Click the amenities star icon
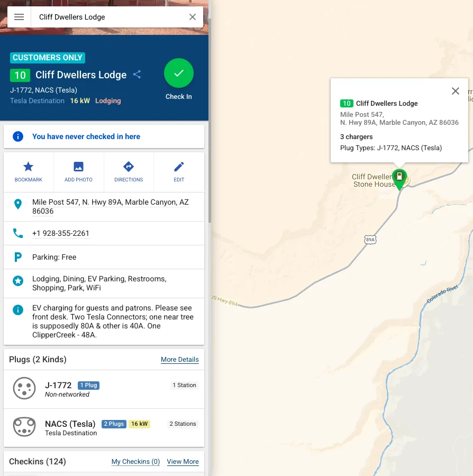473x476 pixels. click(x=18, y=281)
